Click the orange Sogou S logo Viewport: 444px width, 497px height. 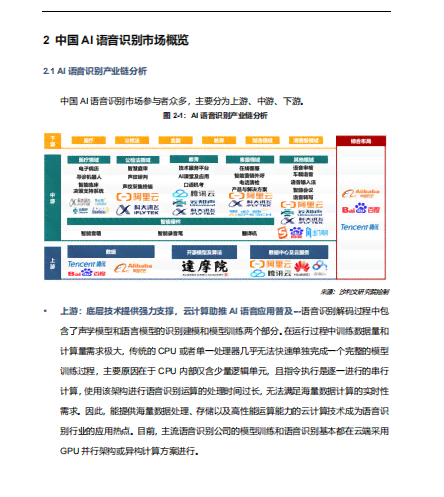tap(283, 232)
